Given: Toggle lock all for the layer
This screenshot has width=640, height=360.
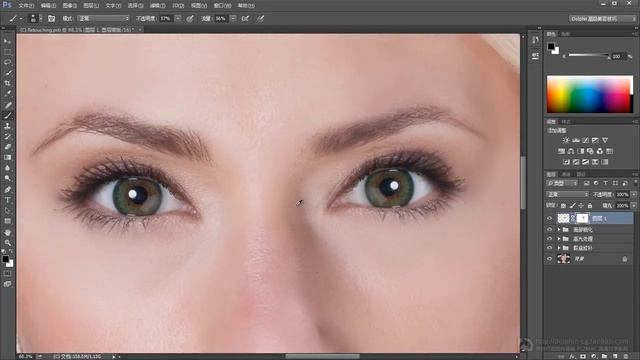Looking at the screenshot, I should (590, 206).
